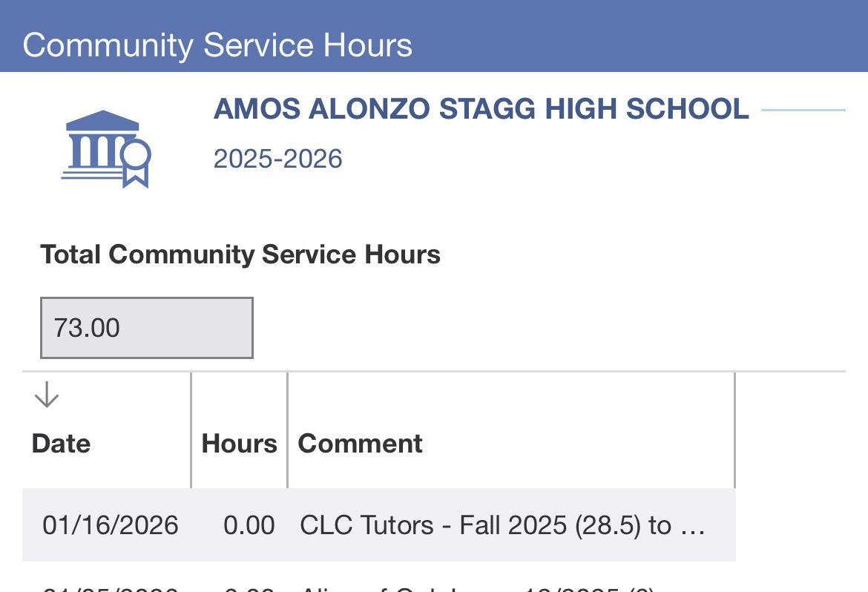Viewport: 868px width, 592px height.
Task: Click the Total Community Service Hours label
Action: 240,254
